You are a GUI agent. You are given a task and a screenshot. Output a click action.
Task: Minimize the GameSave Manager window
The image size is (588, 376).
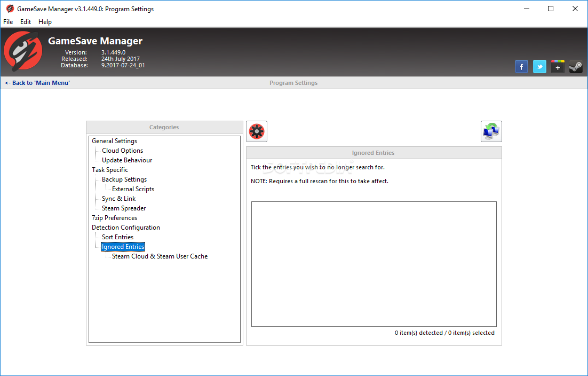tap(527, 9)
